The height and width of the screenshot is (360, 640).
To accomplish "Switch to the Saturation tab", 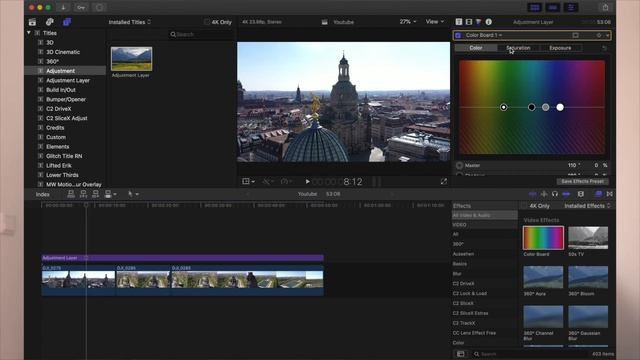I will coord(518,48).
